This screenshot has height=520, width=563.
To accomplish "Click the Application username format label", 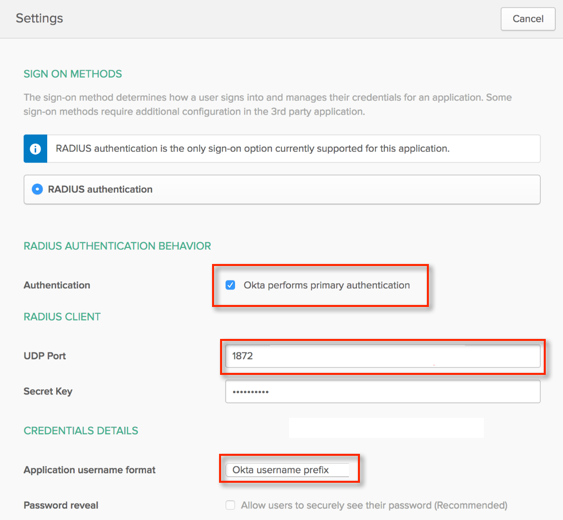I will point(90,470).
